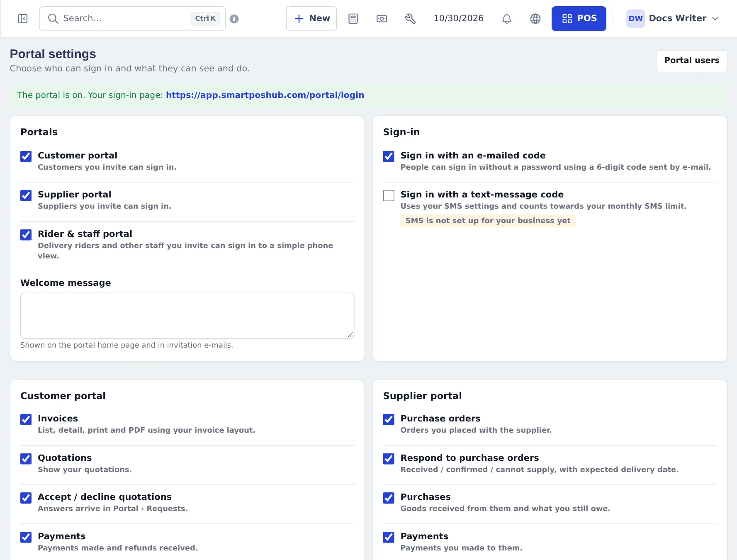
Task: Open the calculator icon
Action: pos(353,19)
